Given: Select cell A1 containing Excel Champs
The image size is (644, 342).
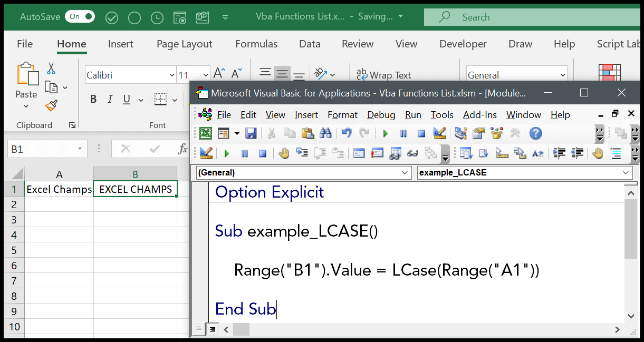Looking at the screenshot, I should pos(59,189).
